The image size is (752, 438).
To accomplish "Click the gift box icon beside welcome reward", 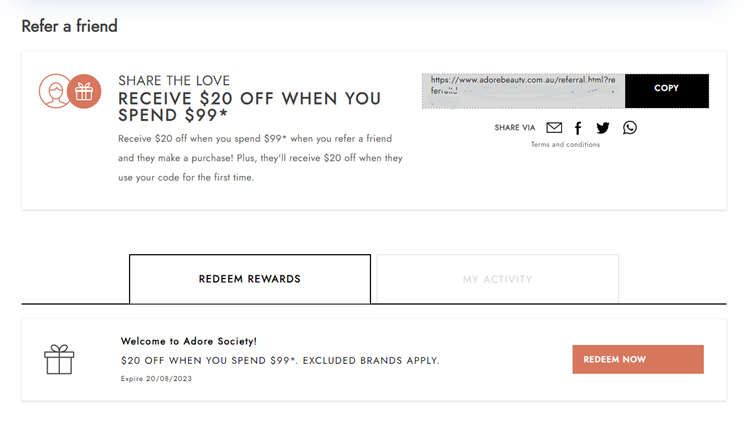I will 59,359.
